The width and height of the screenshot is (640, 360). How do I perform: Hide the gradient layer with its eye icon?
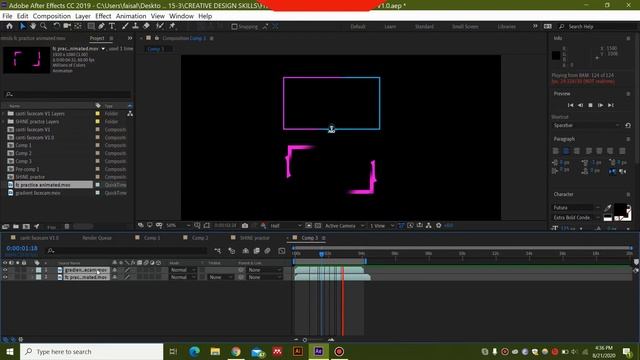[5, 270]
